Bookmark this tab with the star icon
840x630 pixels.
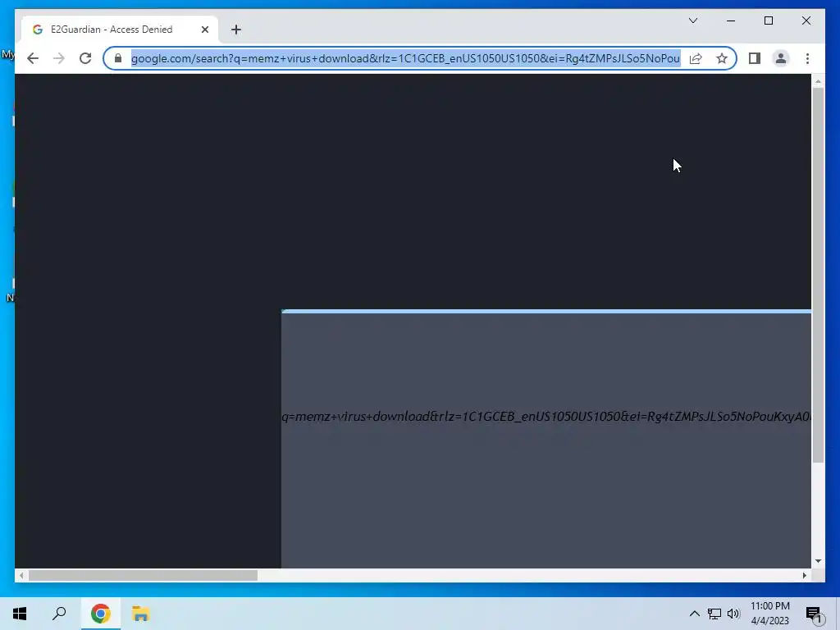(722, 58)
